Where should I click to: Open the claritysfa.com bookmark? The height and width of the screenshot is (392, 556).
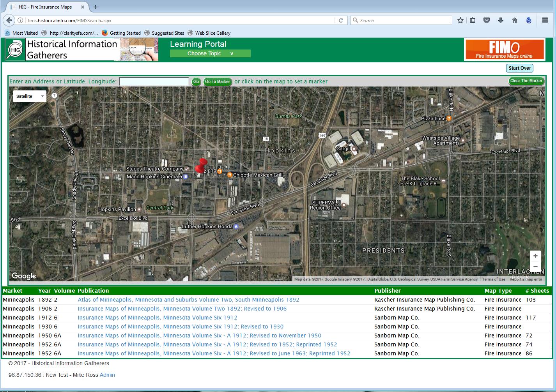[x=70, y=33]
